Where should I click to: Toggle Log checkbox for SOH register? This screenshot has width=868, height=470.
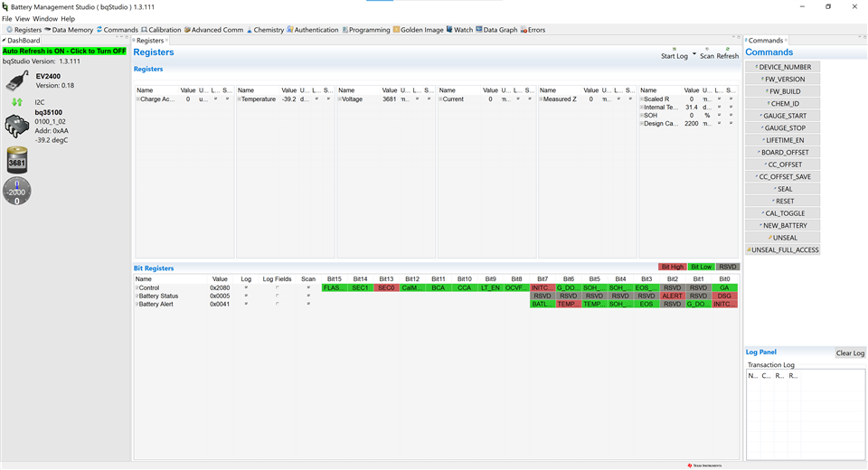pyautogui.click(x=719, y=115)
